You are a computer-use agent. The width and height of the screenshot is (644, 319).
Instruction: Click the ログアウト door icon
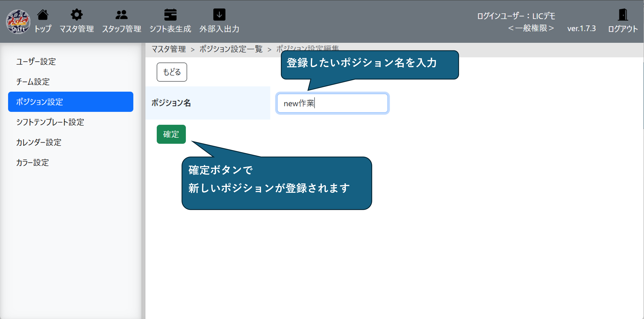tap(622, 15)
